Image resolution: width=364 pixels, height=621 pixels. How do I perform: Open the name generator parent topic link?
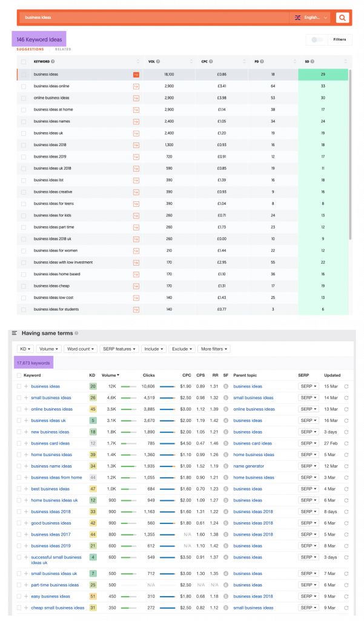pyautogui.click(x=250, y=466)
